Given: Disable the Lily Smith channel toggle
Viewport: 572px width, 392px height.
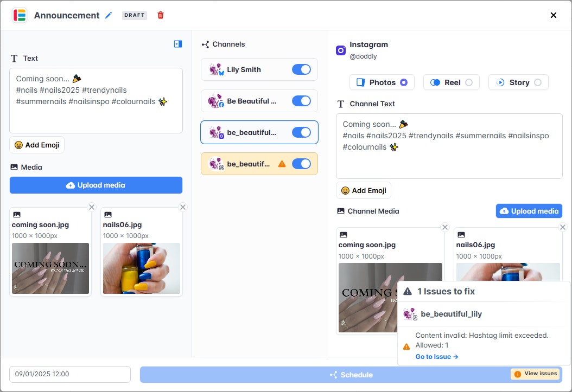Looking at the screenshot, I should 302,69.
